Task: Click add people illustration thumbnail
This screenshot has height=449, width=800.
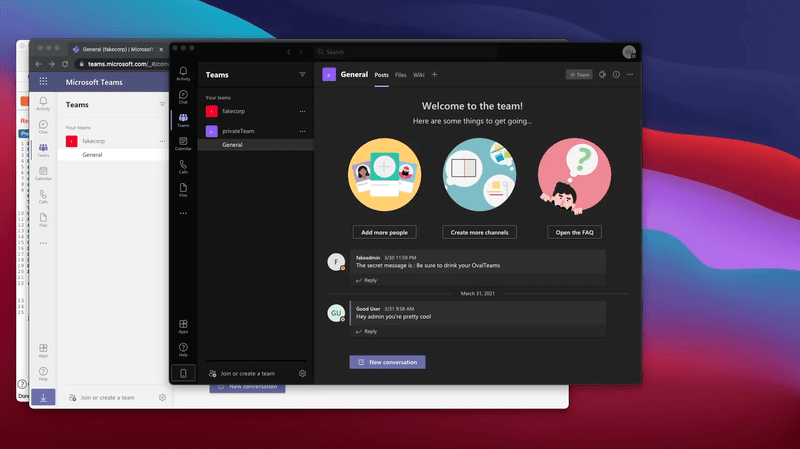Action: click(x=385, y=174)
